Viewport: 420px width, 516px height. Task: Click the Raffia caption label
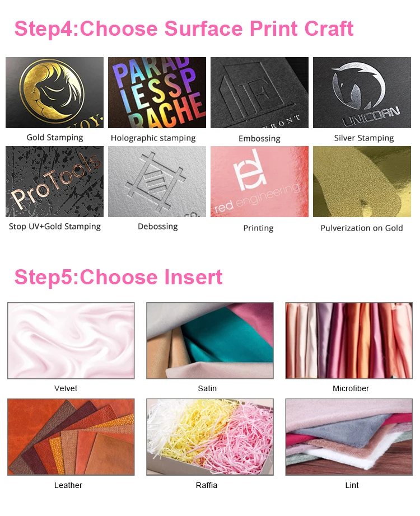[207, 485]
